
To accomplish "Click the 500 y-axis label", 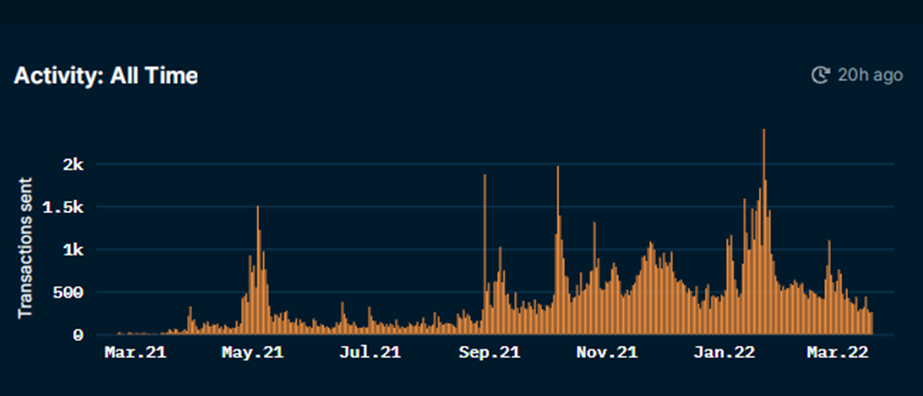I will click(69, 292).
